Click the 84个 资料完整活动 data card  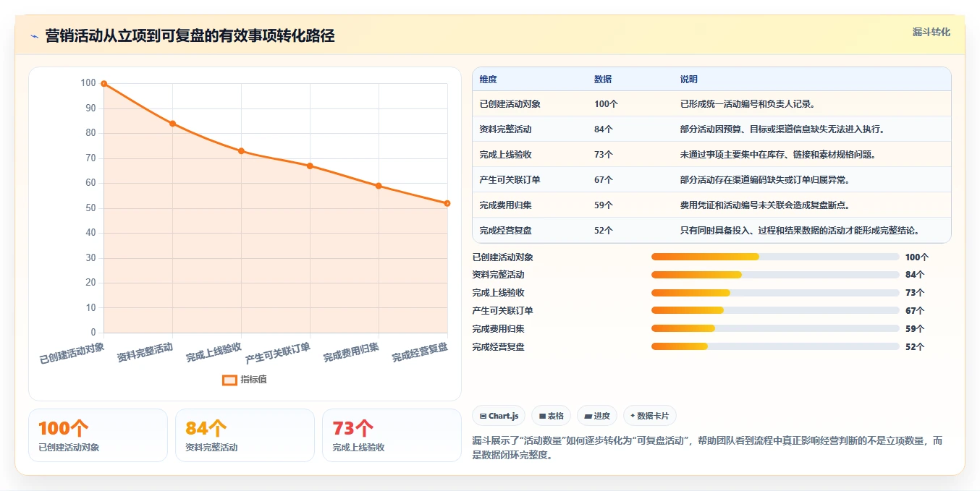(245, 435)
